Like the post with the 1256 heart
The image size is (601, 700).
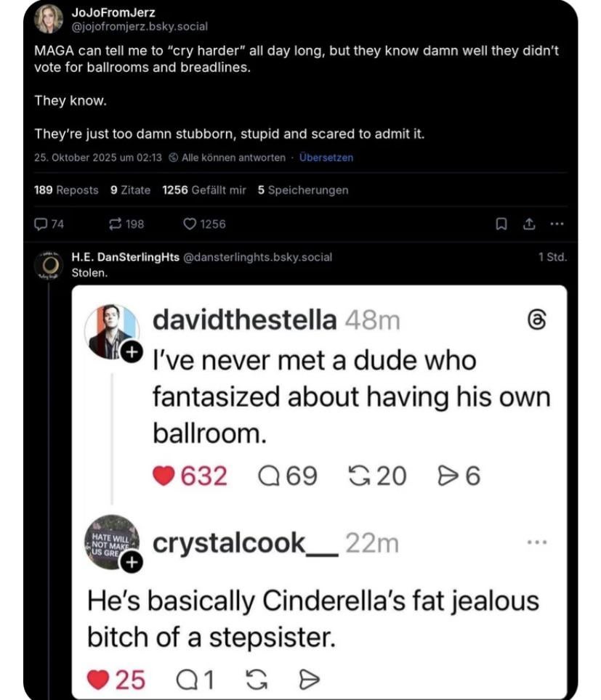[191, 224]
